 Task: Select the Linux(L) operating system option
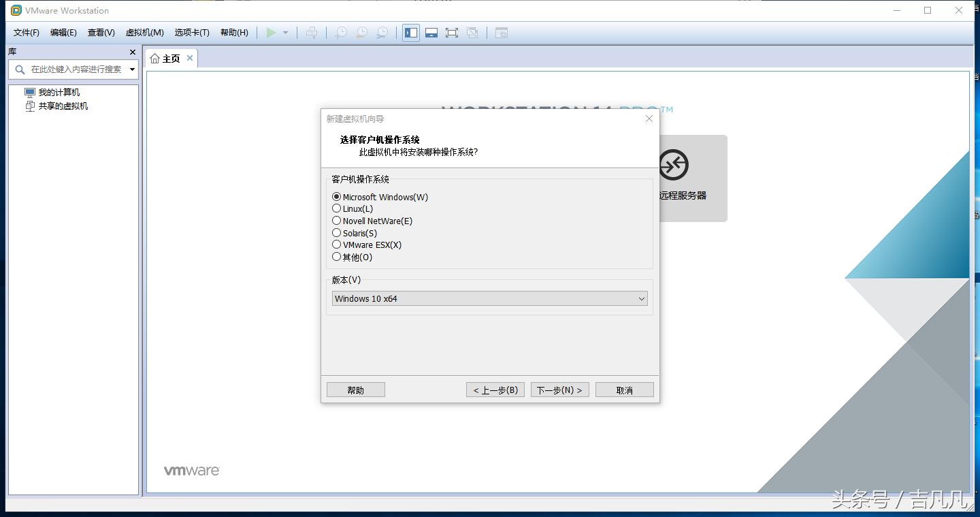point(337,208)
